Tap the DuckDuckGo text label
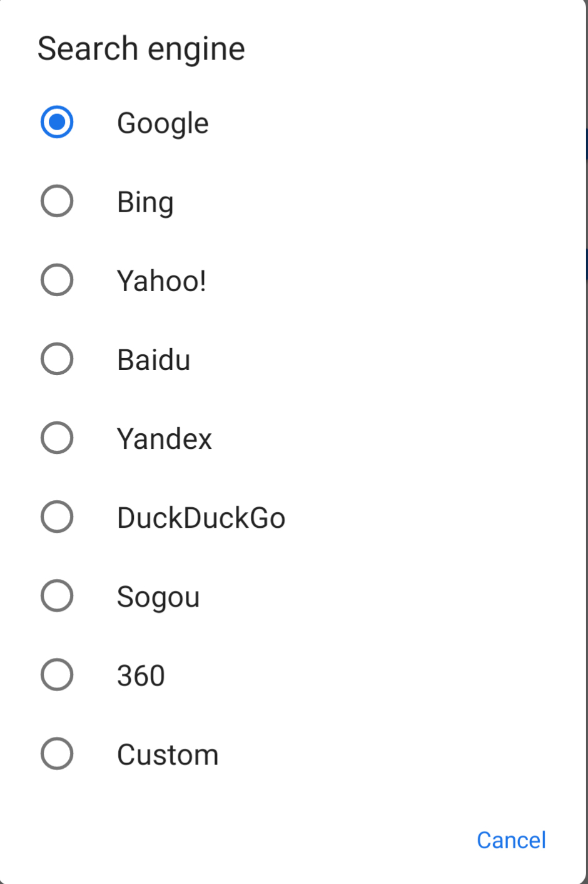 coord(201,518)
